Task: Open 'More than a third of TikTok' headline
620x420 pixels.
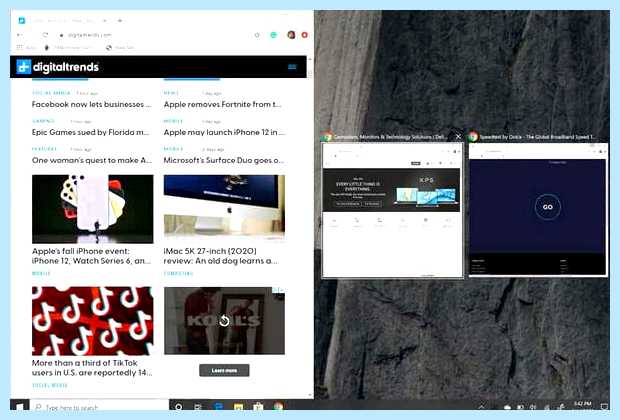Action: pos(92,368)
